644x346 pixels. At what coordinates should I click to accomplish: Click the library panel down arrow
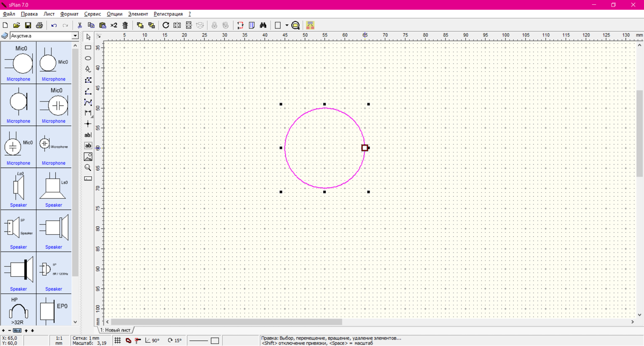pyautogui.click(x=75, y=321)
